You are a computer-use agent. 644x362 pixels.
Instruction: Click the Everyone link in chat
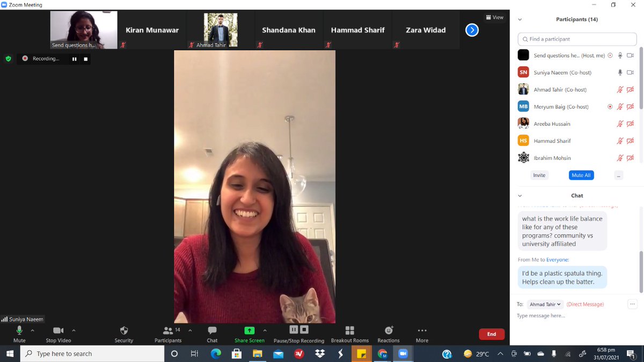tap(558, 260)
